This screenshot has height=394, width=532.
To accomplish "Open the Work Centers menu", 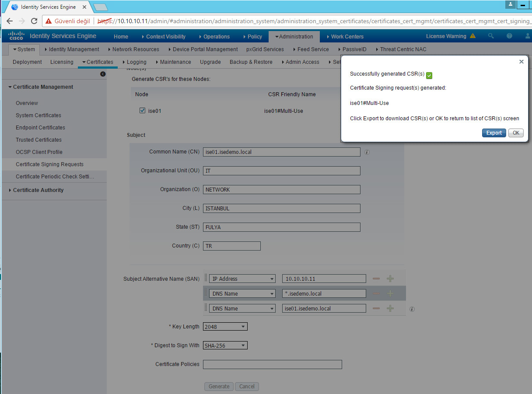I will pyautogui.click(x=345, y=37).
